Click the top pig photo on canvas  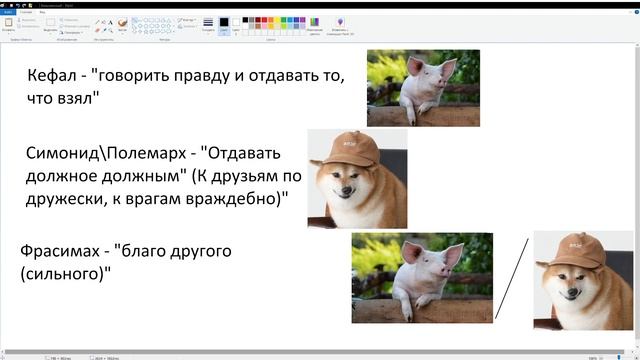pos(423,88)
